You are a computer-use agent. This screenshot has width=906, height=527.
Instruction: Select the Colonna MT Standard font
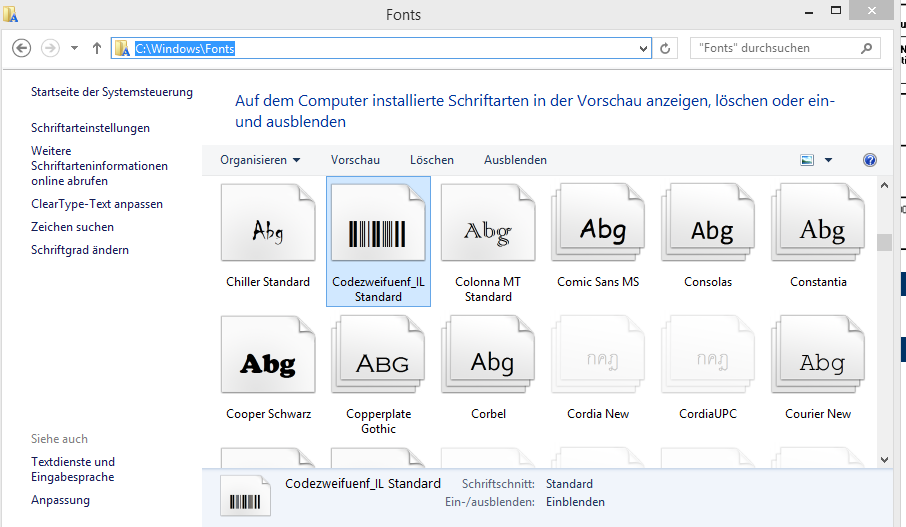(488, 242)
